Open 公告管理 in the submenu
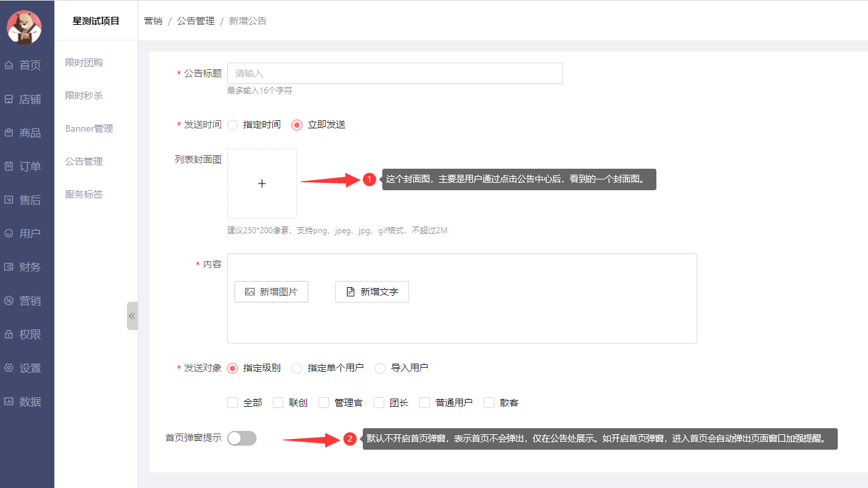Screen dimensions: 868x488 coord(84,161)
